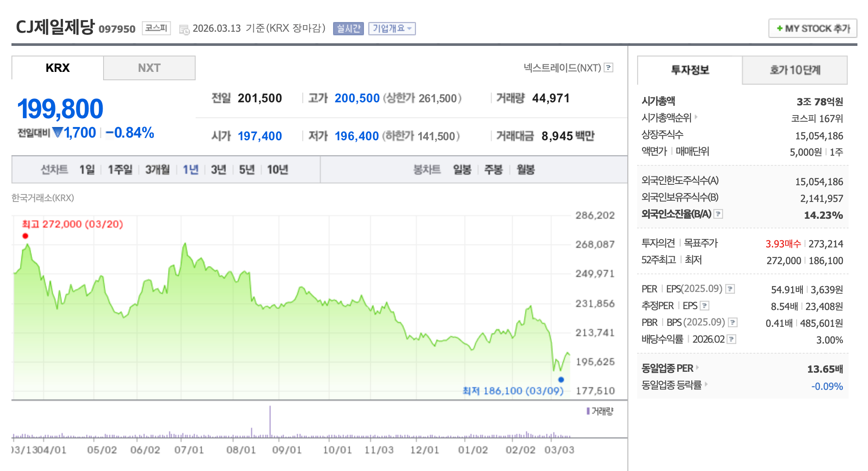The height and width of the screenshot is (471, 868).
Task: Click 실시간 button
Action: [x=349, y=29]
